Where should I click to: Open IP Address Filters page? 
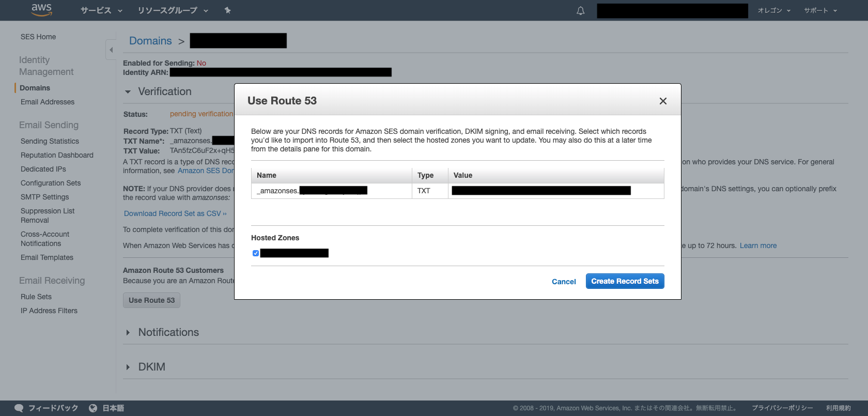[x=49, y=311]
